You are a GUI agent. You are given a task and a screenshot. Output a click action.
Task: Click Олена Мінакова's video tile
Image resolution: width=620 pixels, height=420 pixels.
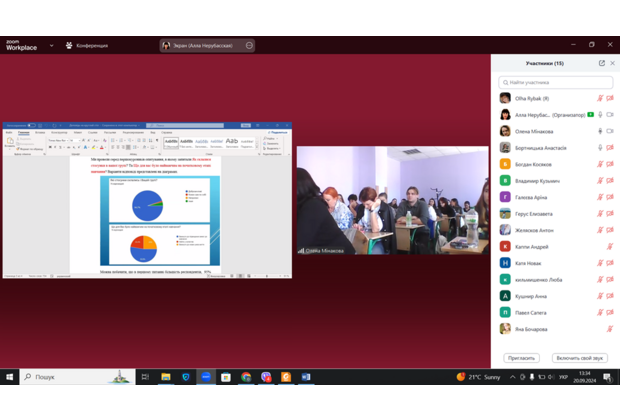pos(393,201)
